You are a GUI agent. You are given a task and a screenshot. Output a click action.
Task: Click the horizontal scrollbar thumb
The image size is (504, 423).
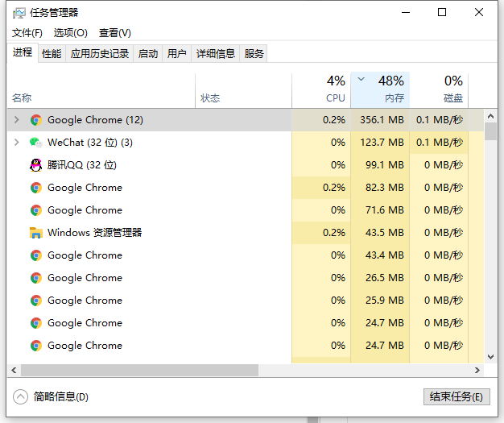click(138, 371)
